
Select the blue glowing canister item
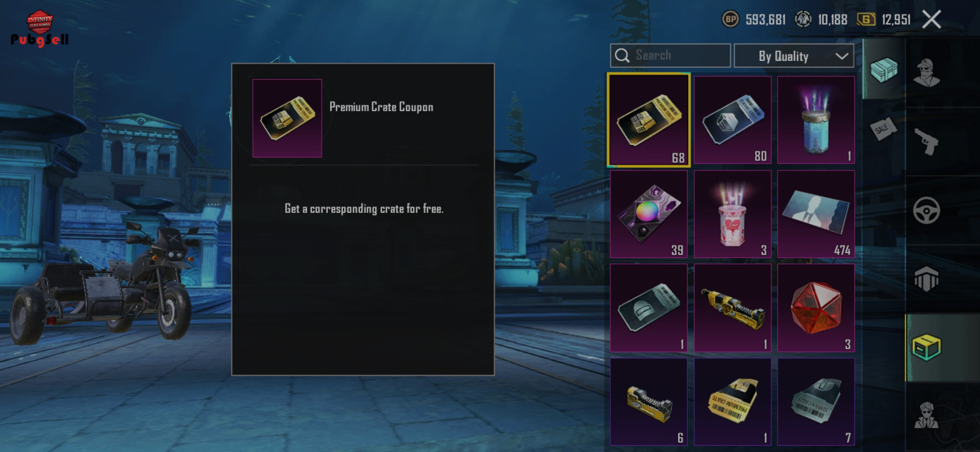(816, 120)
